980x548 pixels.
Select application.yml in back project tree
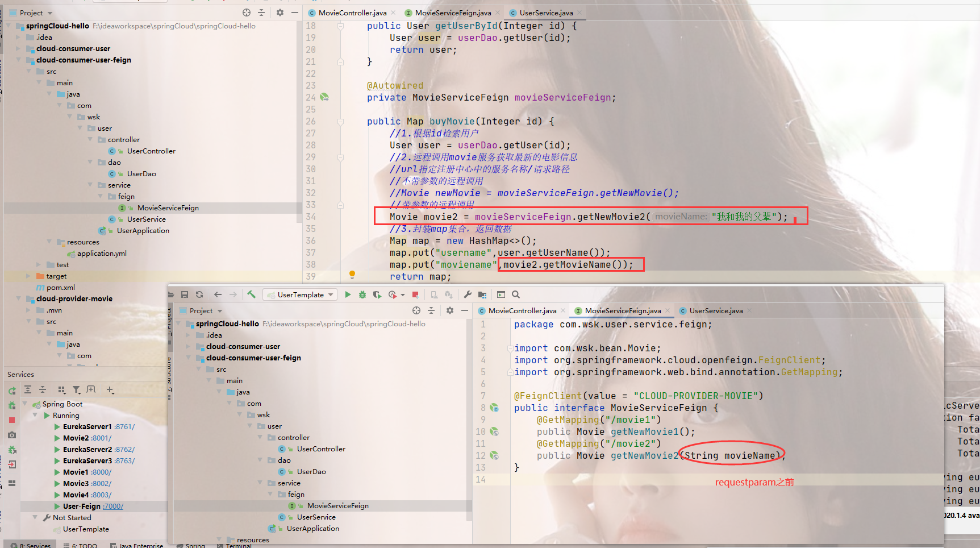[102, 254]
